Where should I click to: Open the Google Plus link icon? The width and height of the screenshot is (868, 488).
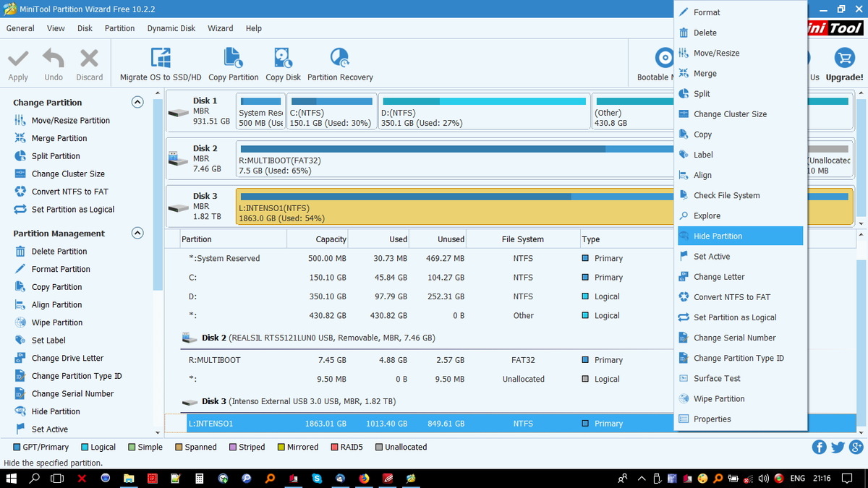point(856,447)
